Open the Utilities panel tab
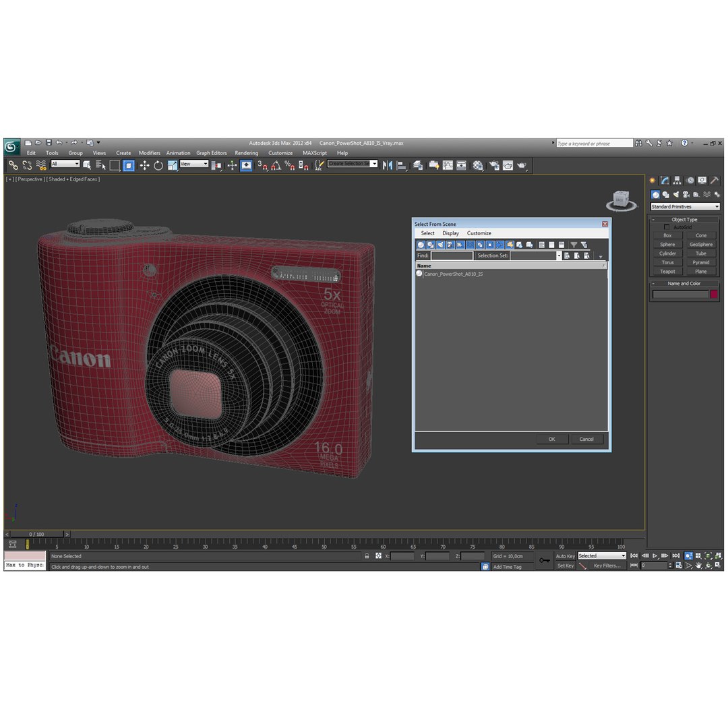This screenshot has height=728, width=728. pyautogui.click(x=715, y=181)
